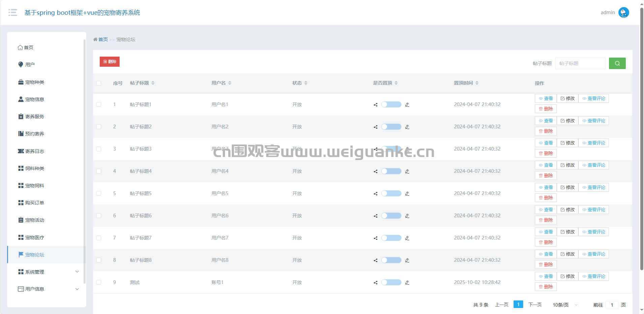This screenshot has width=644, height=314.
Task: Toggle the 是否置顶 switch for row 4
Action: (x=391, y=171)
